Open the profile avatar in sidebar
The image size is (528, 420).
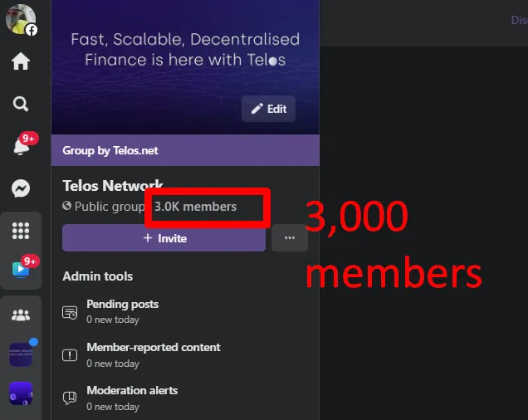pyautogui.click(x=21, y=20)
